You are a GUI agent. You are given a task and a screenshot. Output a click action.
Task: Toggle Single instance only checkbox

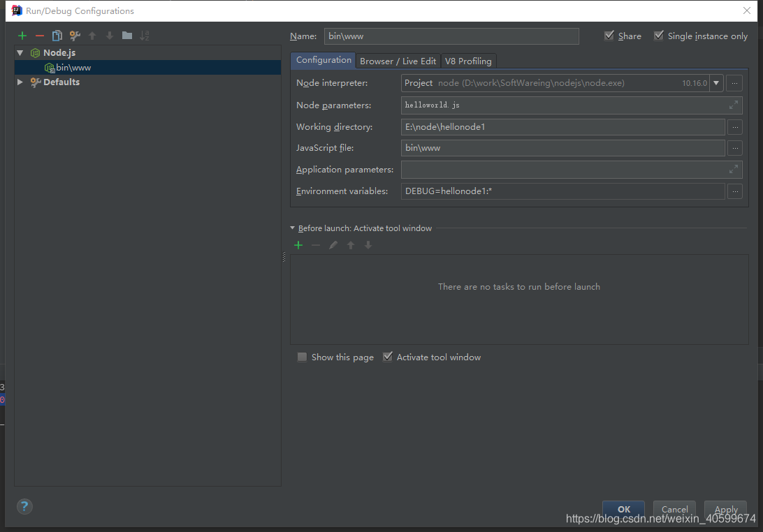point(658,36)
